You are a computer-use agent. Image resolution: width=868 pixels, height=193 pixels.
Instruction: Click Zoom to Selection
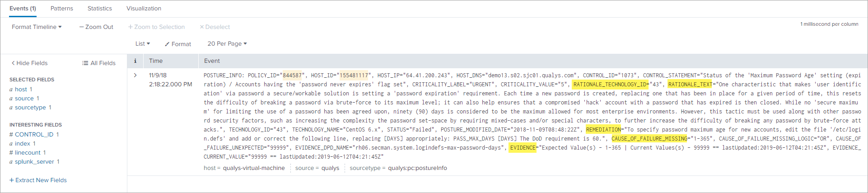pyautogui.click(x=156, y=27)
